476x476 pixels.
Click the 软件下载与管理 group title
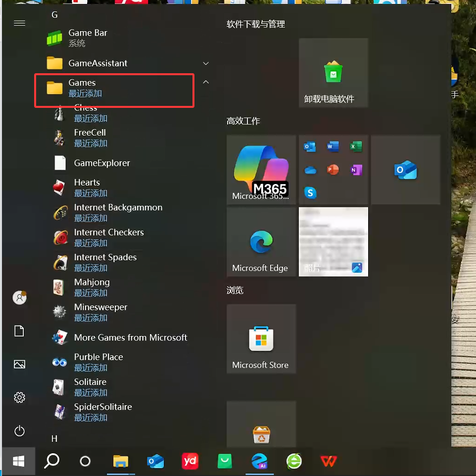click(x=256, y=24)
